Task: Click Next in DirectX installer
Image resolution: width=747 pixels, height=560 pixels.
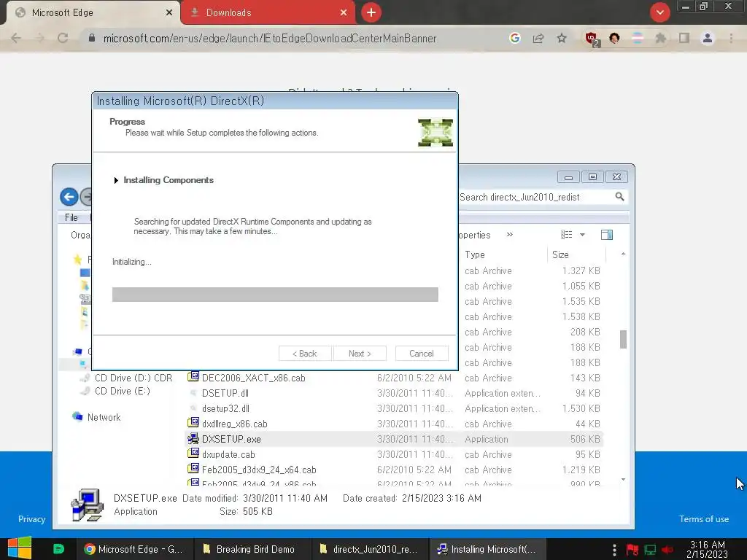Action: coord(360,354)
